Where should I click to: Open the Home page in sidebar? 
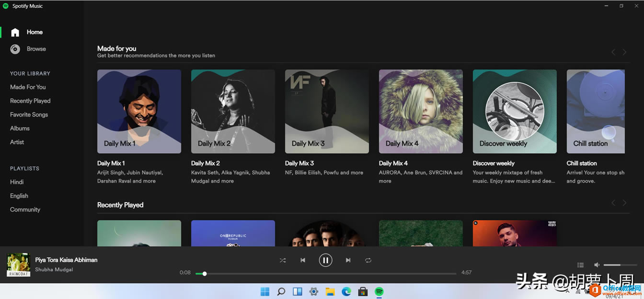27,32
